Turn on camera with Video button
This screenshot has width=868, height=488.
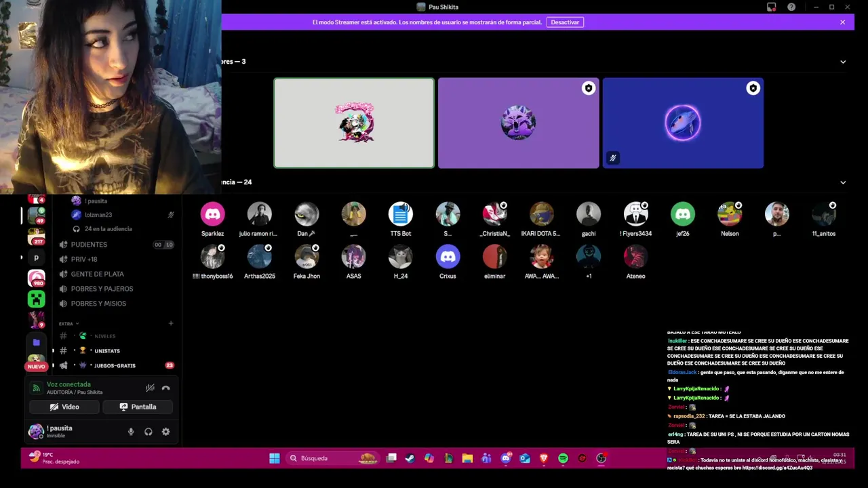pos(64,407)
